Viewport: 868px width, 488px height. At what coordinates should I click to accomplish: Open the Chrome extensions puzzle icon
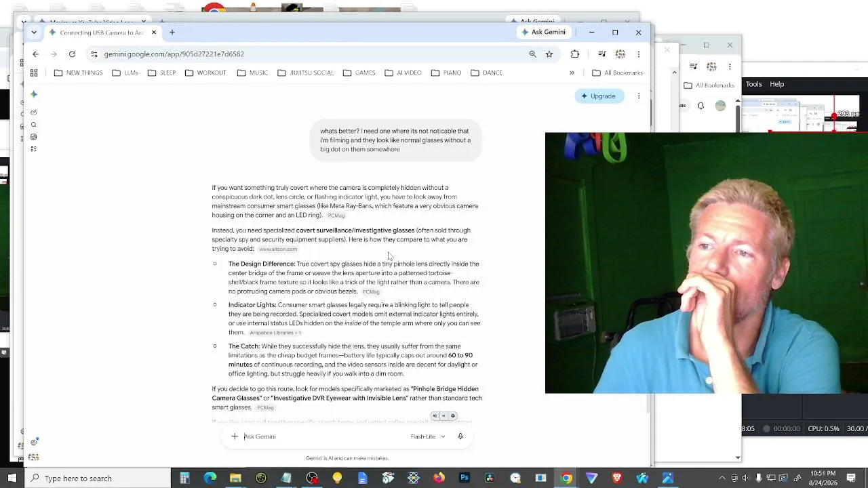[575, 54]
